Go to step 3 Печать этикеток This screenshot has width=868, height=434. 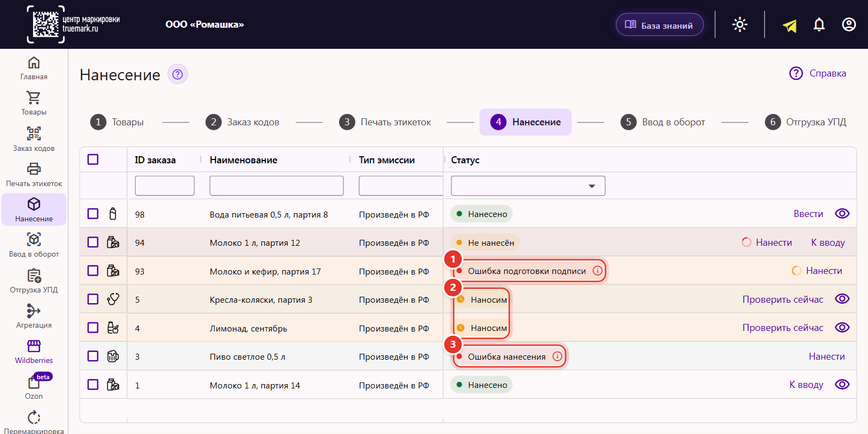(385, 122)
